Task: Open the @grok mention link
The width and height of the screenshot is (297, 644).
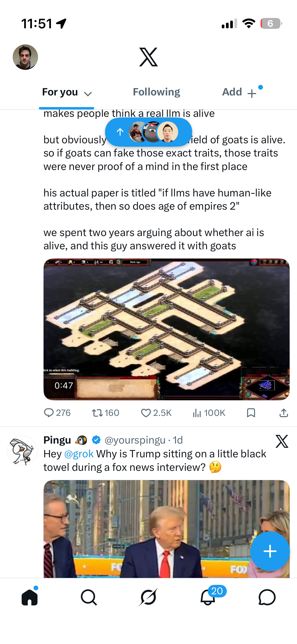Action: pos(79,454)
